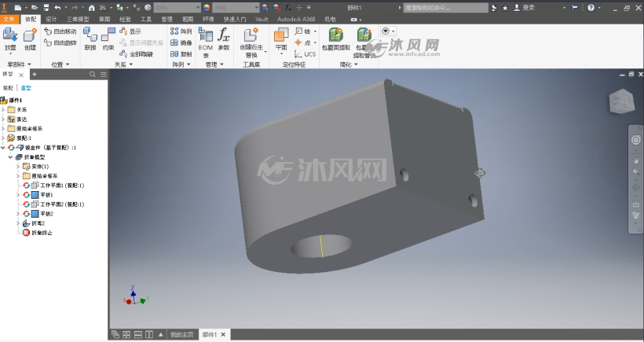Select the 自由移动 free move tool

pyautogui.click(x=60, y=31)
